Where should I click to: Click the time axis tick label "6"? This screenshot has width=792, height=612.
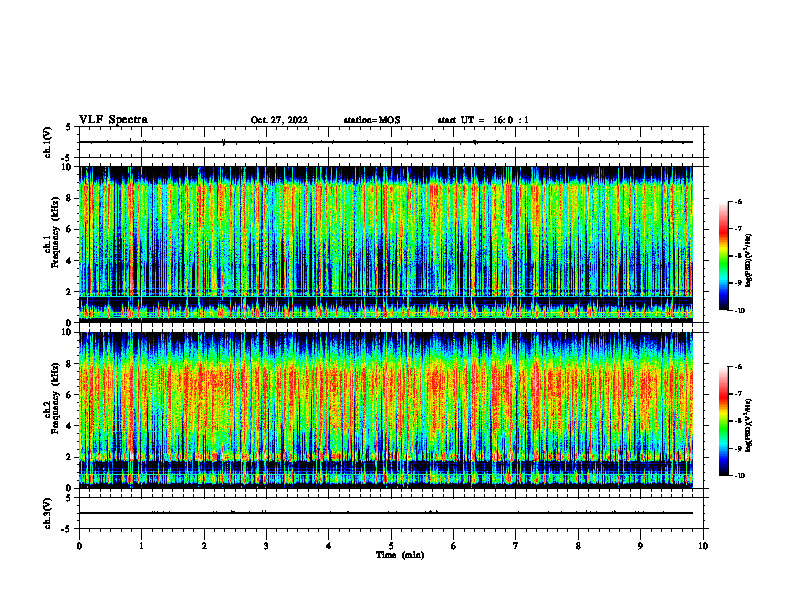(x=454, y=546)
